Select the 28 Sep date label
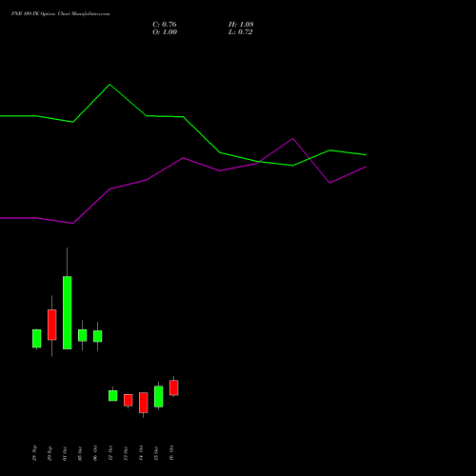 tap(34, 453)
